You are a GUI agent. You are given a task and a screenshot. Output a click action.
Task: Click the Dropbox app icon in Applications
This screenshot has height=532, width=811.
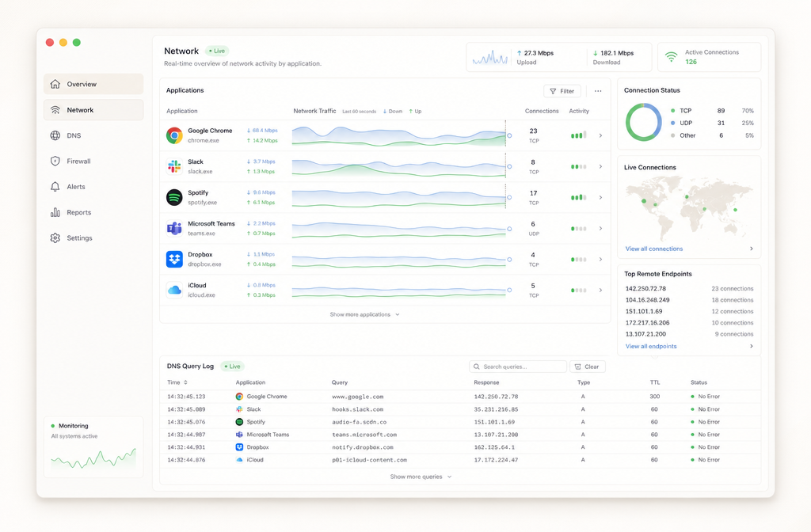[174, 259]
